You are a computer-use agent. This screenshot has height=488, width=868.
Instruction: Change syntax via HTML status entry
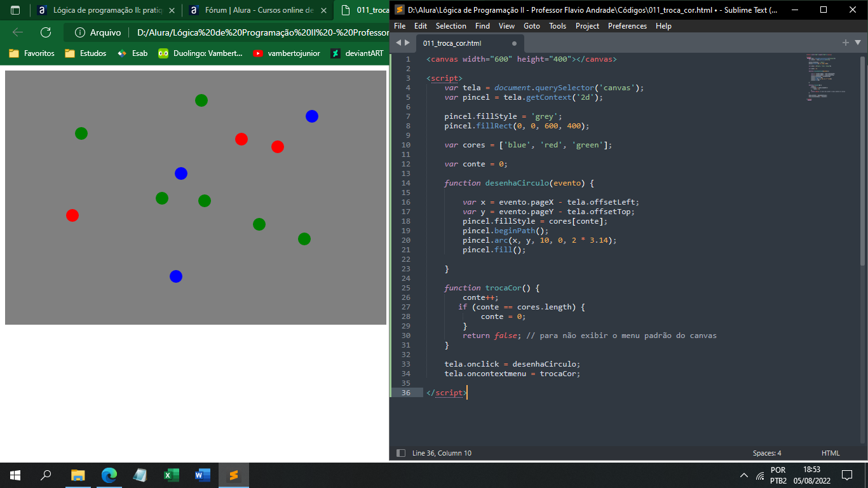pyautogui.click(x=831, y=453)
